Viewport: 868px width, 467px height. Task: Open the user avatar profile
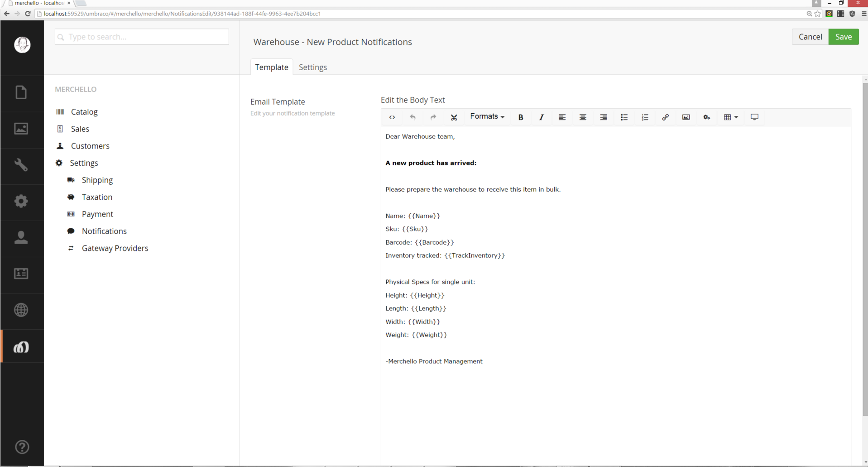point(22,44)
